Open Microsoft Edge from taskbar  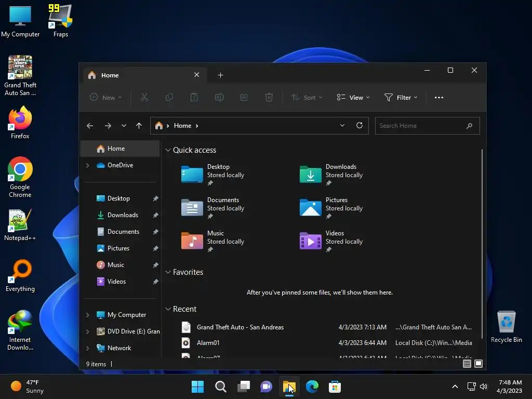pyautogui.click(x=312, y=387)
